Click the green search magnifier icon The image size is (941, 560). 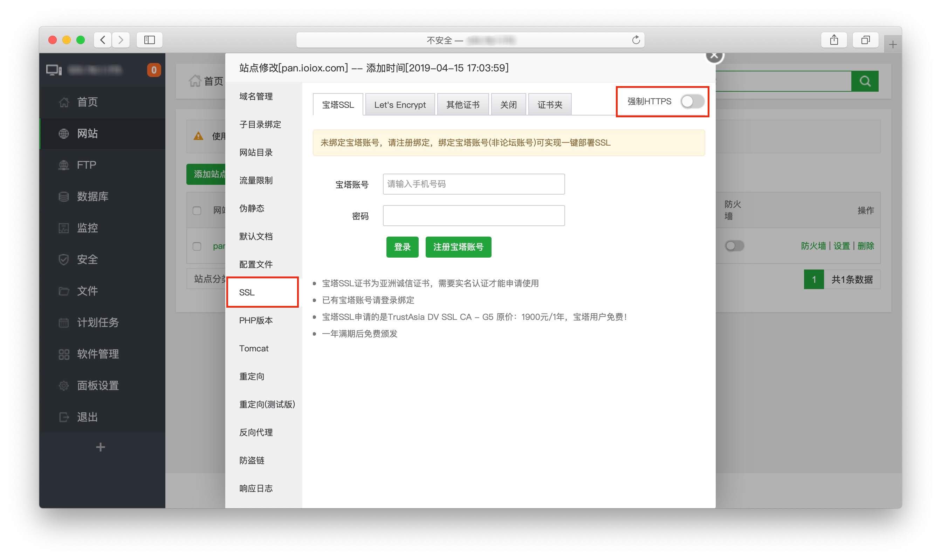[864, 81]
